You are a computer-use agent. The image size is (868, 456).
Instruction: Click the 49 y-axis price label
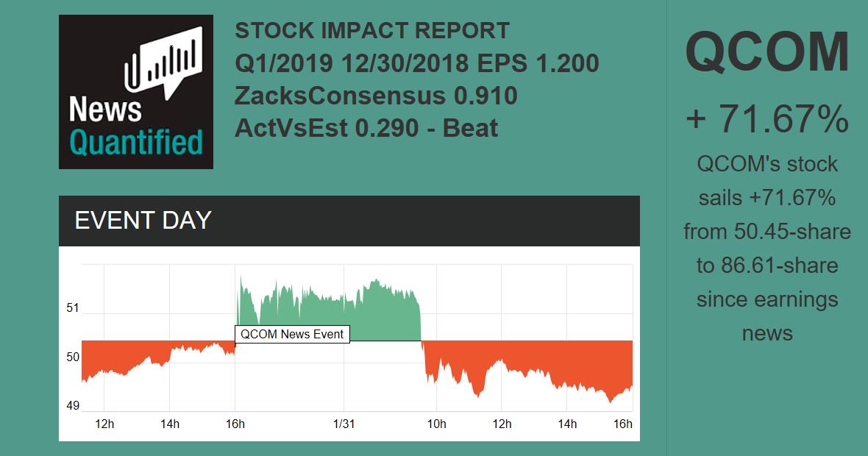point(73,406)
